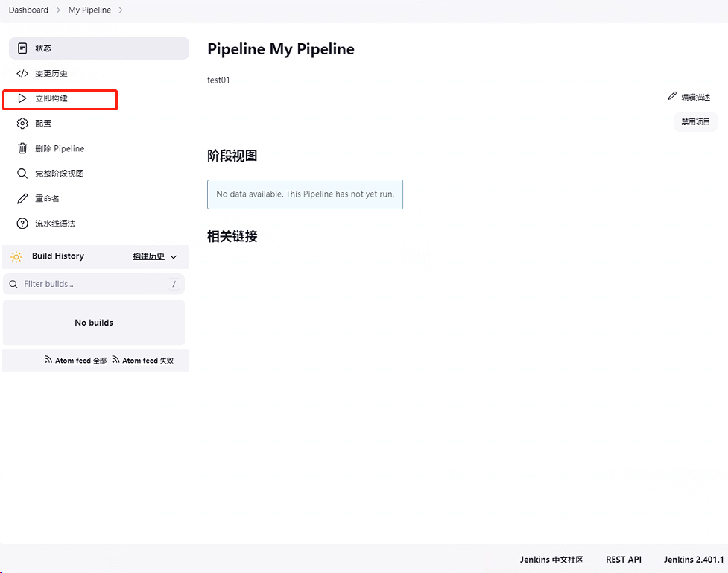The image size is (728, 573).
Task: Click the No builds placeholder text
Action: (94, 323)
